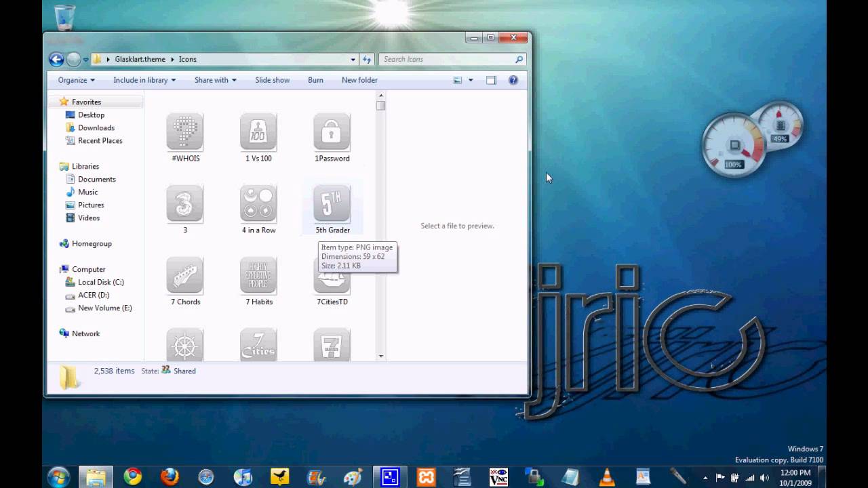Open the Music library
Screen dimensions: 868x488
88,192
